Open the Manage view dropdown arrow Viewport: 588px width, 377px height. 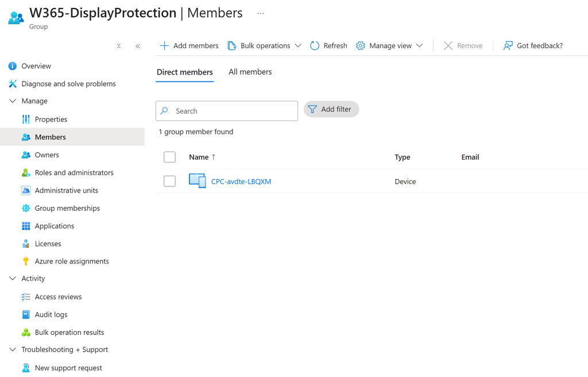tap(420, 46)
